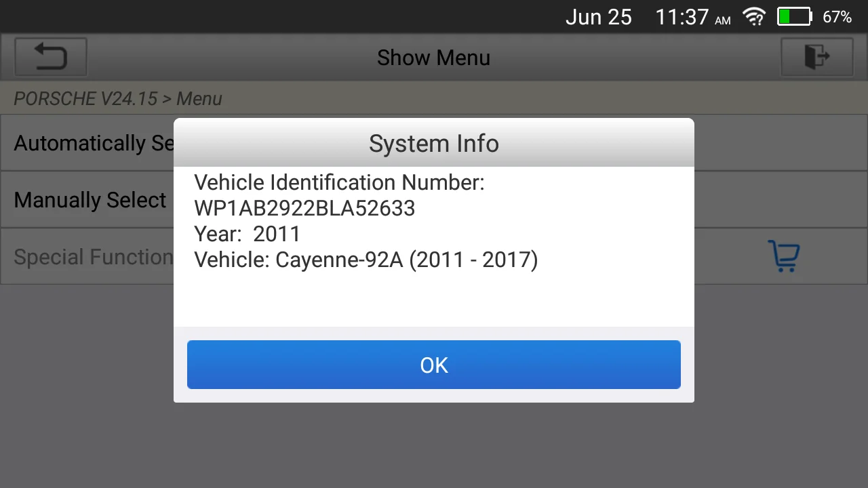The height and width of the screenshot is (488, 868).
Task: Tap the exit door icon
Action: 817,57
